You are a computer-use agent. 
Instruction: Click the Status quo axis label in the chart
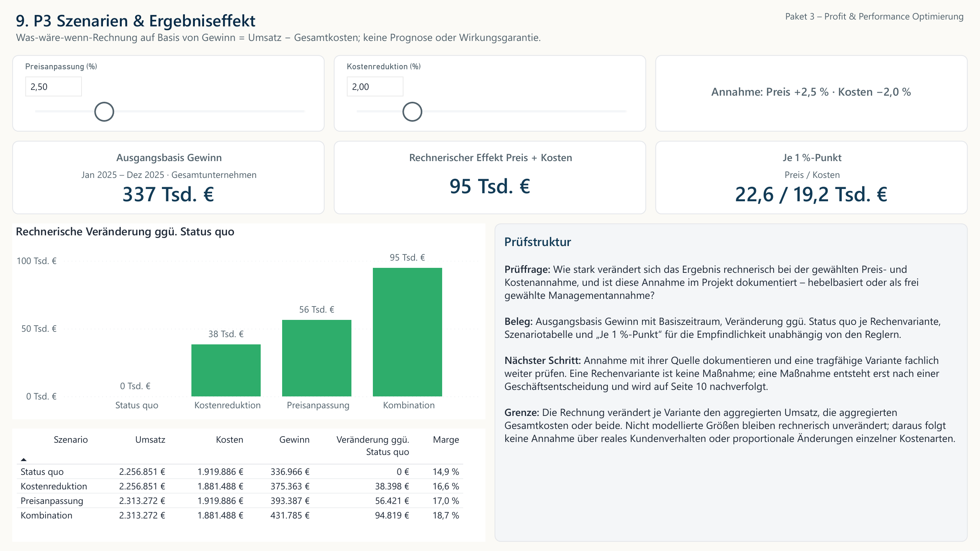pos(137,405)
